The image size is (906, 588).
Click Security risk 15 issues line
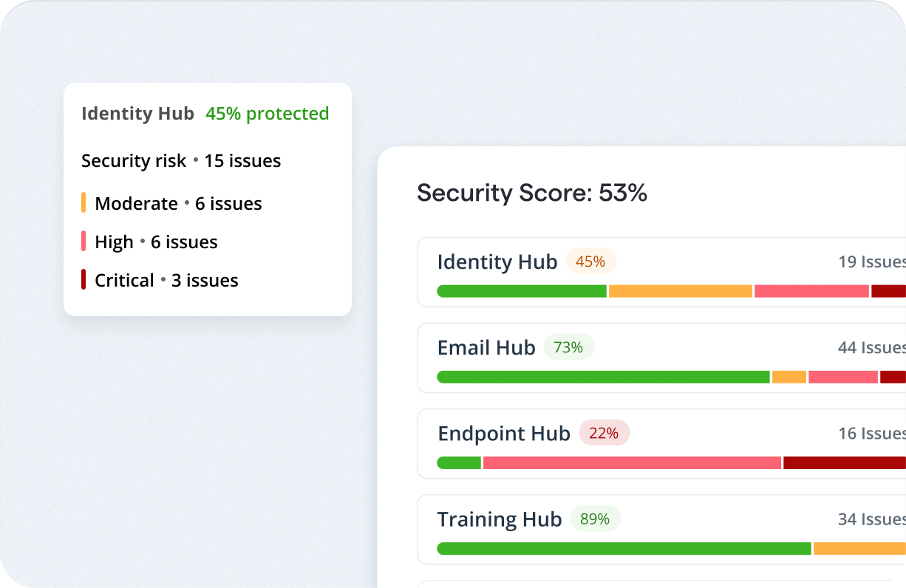pyautogui.click(x=181, y=161)
